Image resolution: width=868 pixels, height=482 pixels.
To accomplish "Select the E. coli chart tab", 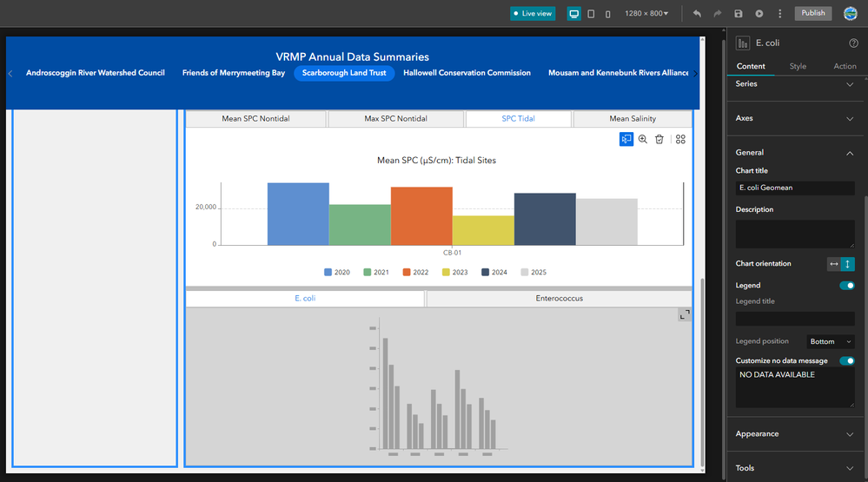I will pyautogui.click(x=305, y=298).
